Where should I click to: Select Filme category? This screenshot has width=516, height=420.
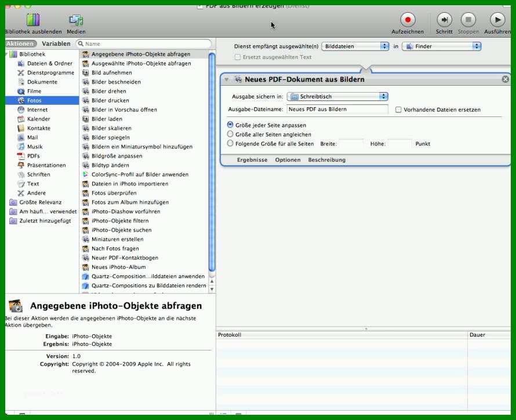(x=30, y=91)
